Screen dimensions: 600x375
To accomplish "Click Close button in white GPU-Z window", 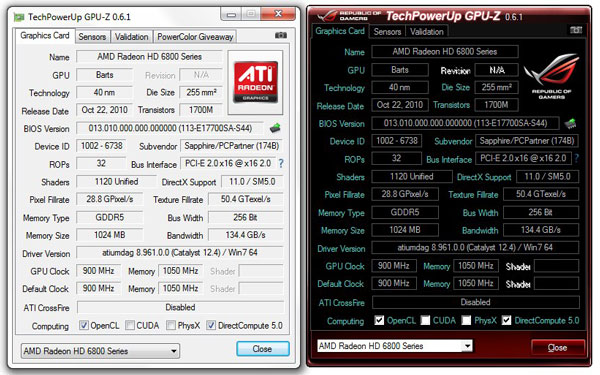I will pos(262,349).
